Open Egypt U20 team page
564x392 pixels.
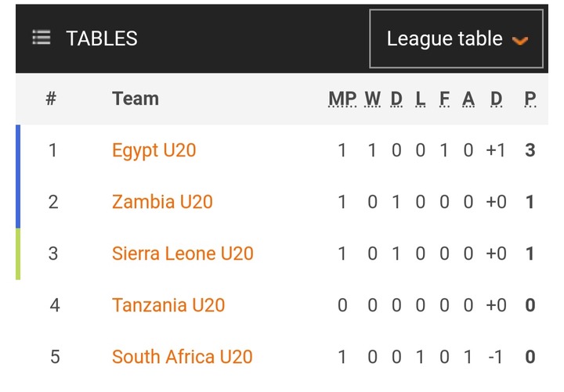(154, 150)
